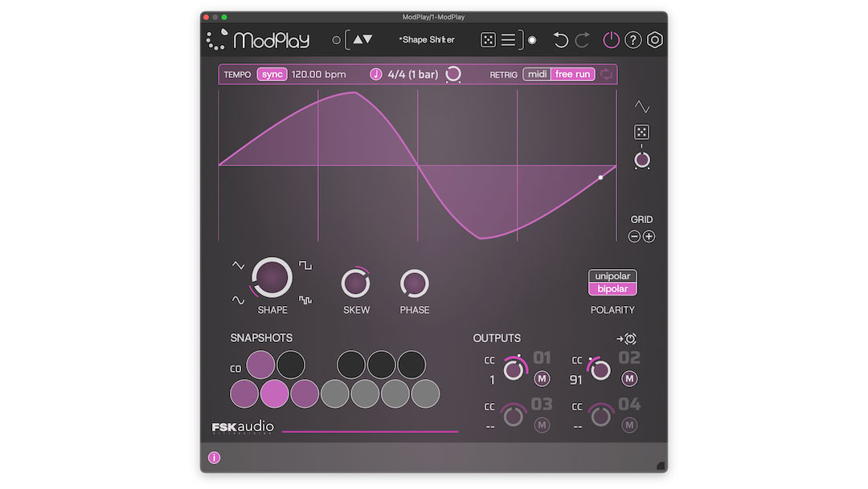The height and width of the screenshot is (489, 868).
Task: Toggle the pink power bypass icon
Action: [x=611, y=40]
